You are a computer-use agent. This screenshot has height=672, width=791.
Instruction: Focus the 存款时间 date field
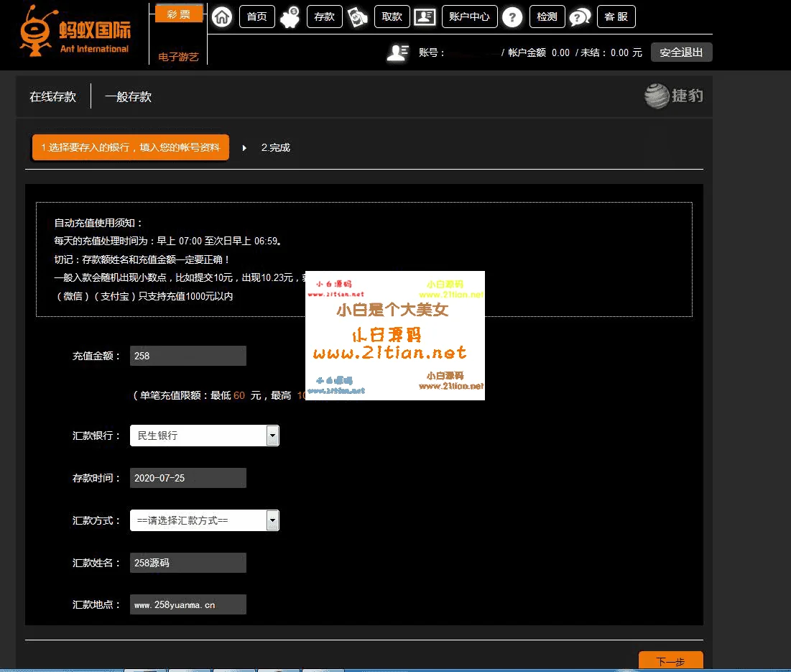[188, 478]
